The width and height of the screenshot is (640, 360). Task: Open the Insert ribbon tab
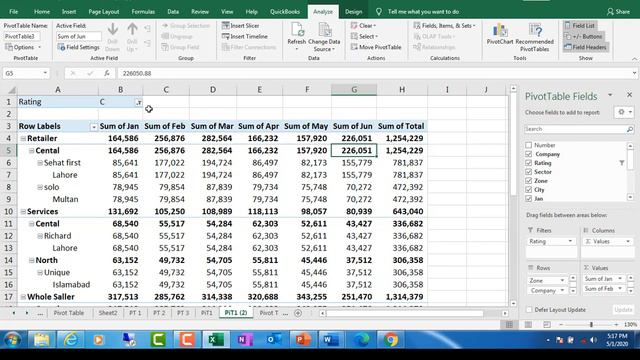pos(69,12)
